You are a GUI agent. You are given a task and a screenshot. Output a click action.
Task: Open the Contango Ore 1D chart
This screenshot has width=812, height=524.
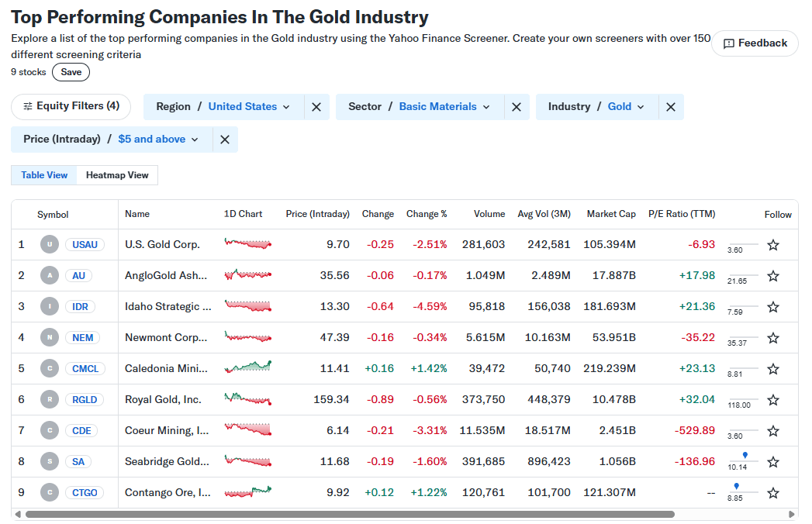coord(248,492)
